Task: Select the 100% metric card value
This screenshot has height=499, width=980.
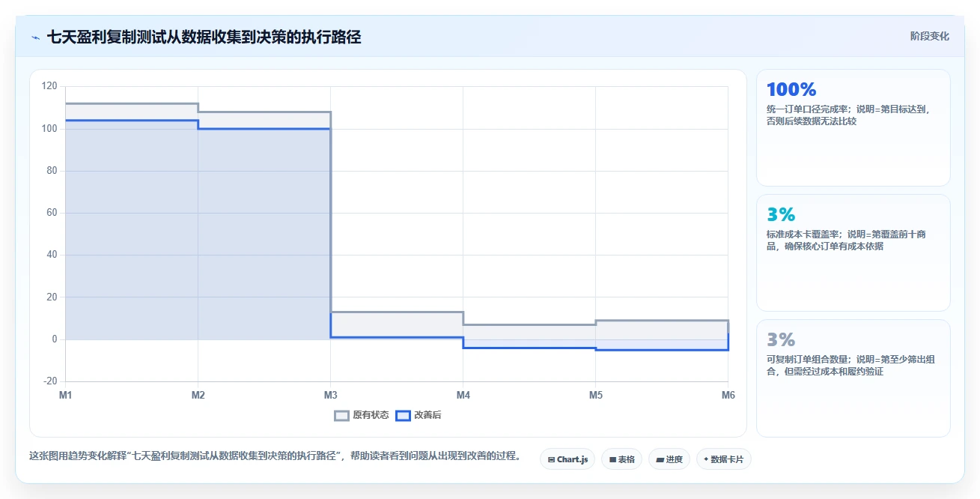Action: (791, 90)
